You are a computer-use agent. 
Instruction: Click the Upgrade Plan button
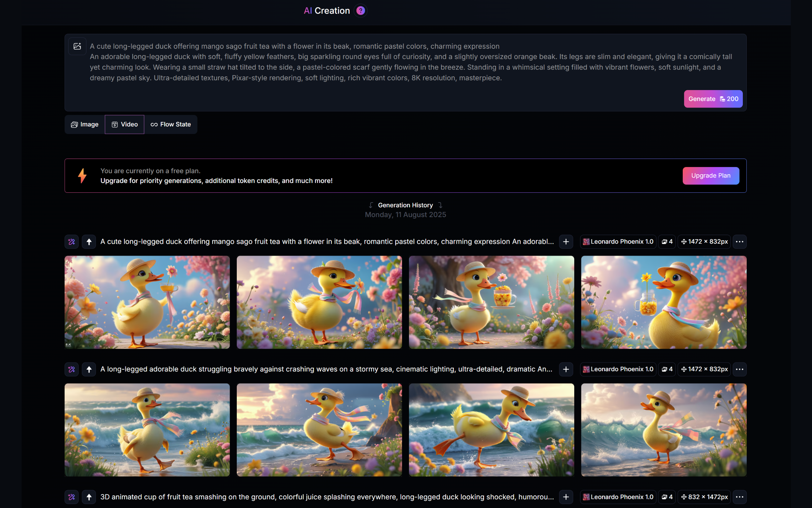coord(711,176)
